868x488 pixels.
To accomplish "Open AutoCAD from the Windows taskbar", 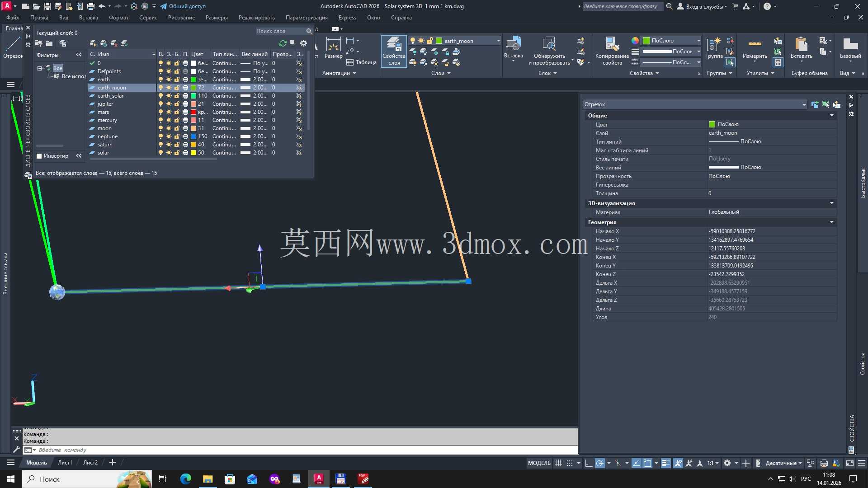I will click(x=319, y=479).
